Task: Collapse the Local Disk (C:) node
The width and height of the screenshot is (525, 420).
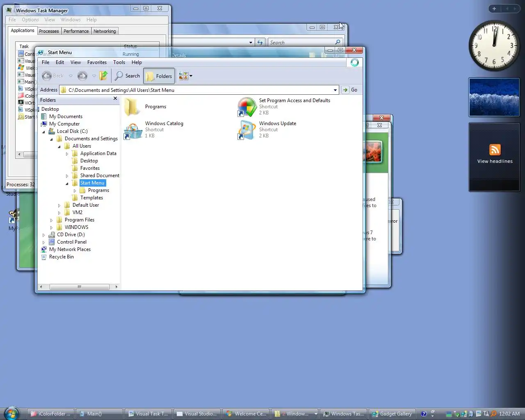Action: (43, 132)
